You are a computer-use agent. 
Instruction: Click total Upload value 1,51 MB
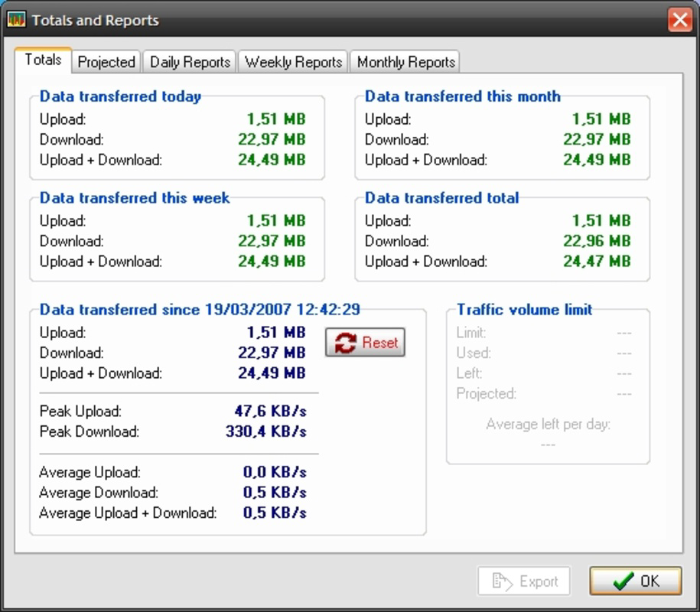click(601, 220)
